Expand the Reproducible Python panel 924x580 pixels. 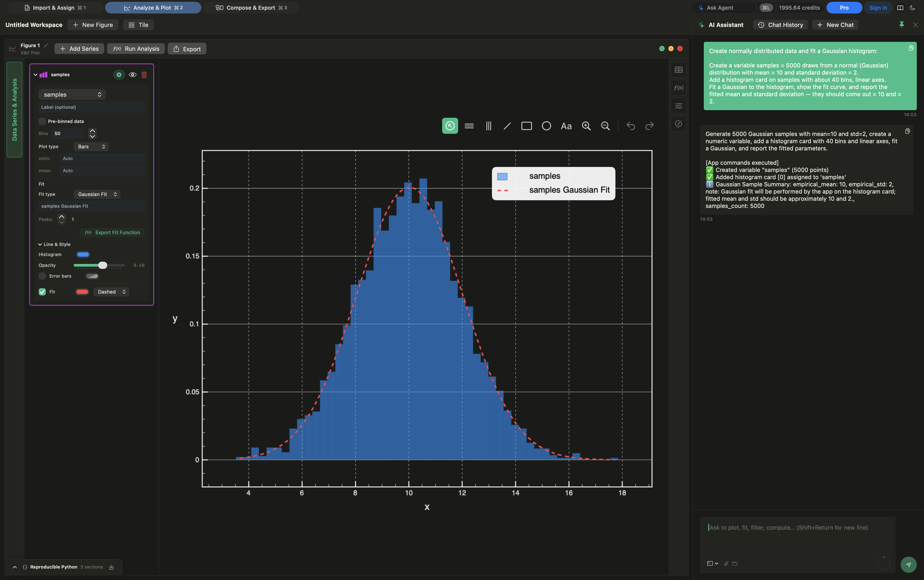click(x=15, y=567)
